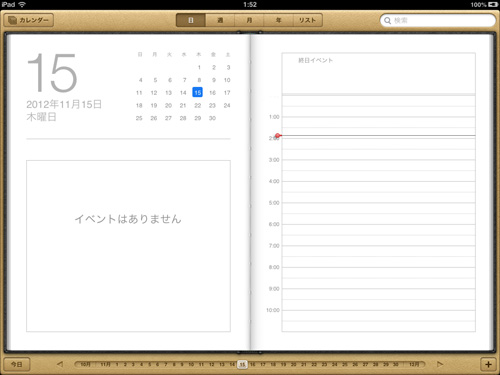
Task: Go to next day with right arrow
Action: coord(440,364)
